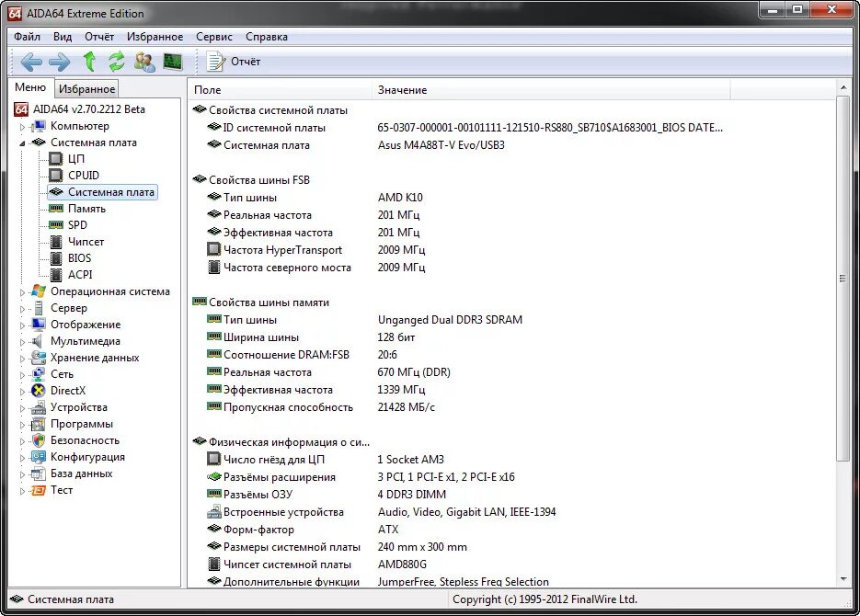The width and height of the screenshot is (860, 616).
Task: Expand the База данных tree node
Action: click(22, 474)
